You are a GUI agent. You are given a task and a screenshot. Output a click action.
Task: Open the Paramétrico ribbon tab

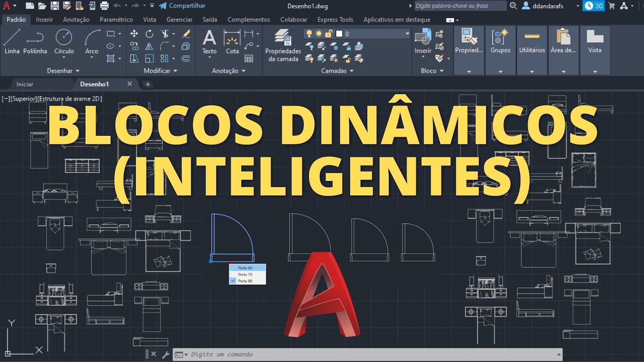[116, 20]
